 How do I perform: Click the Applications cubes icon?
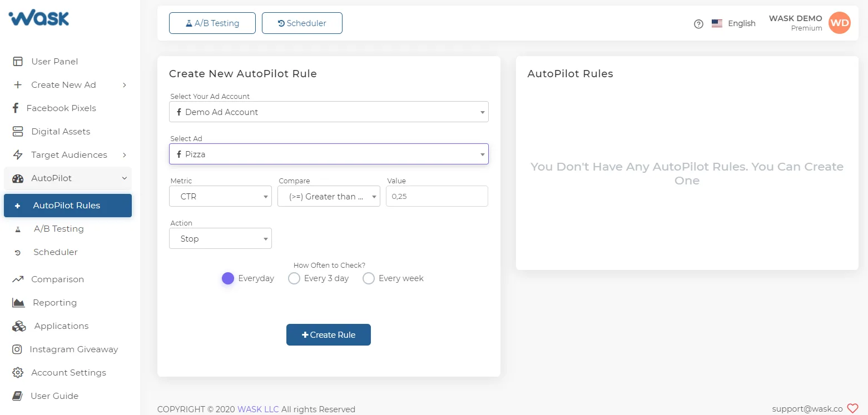point(19,326)
